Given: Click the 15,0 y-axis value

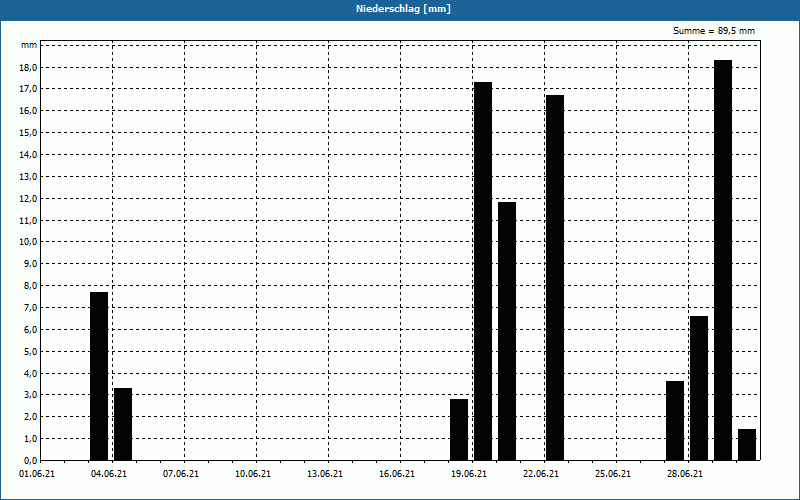Looking at the screenshot, I should tap(29, 133).
